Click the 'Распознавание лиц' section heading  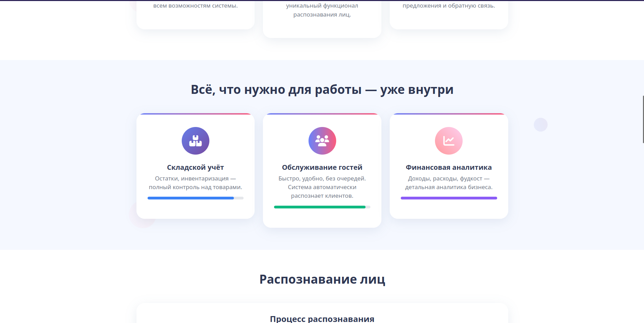(322, 279)
